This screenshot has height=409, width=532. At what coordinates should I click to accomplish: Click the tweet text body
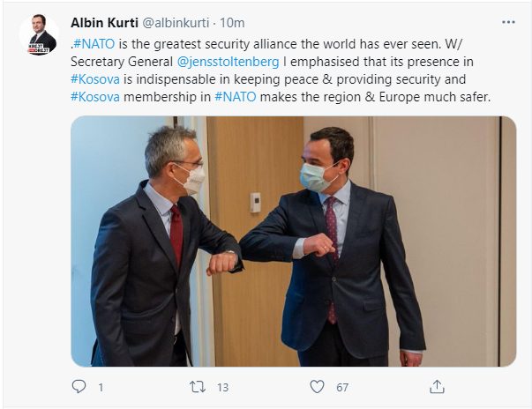(281, 71)
